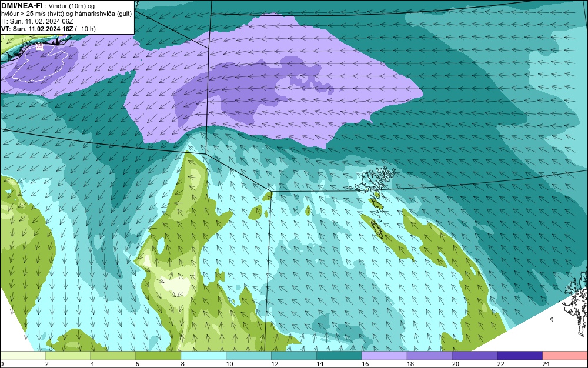Click the 4–6 m/s green legend swatch

click(113, 356)
